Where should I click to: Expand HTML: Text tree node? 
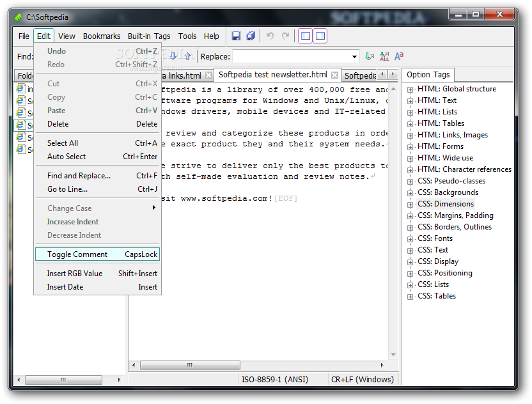coord(410,101)
